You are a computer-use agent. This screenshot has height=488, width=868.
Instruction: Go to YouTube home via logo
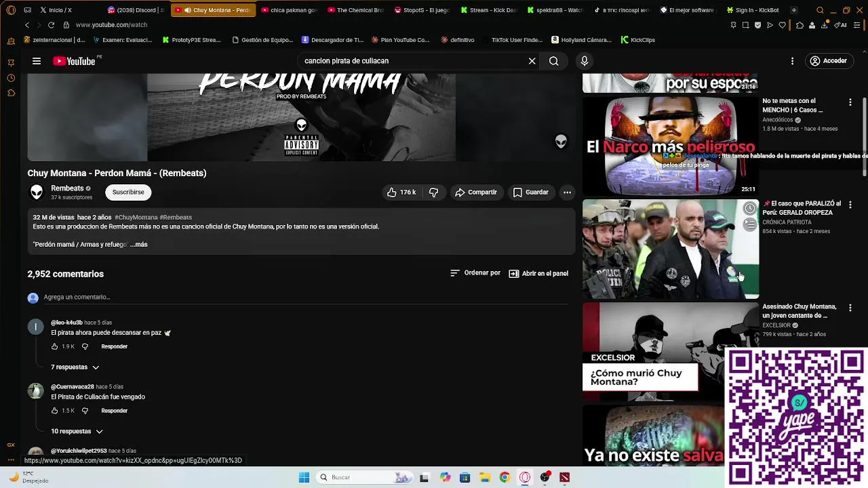tap(75, 61)
